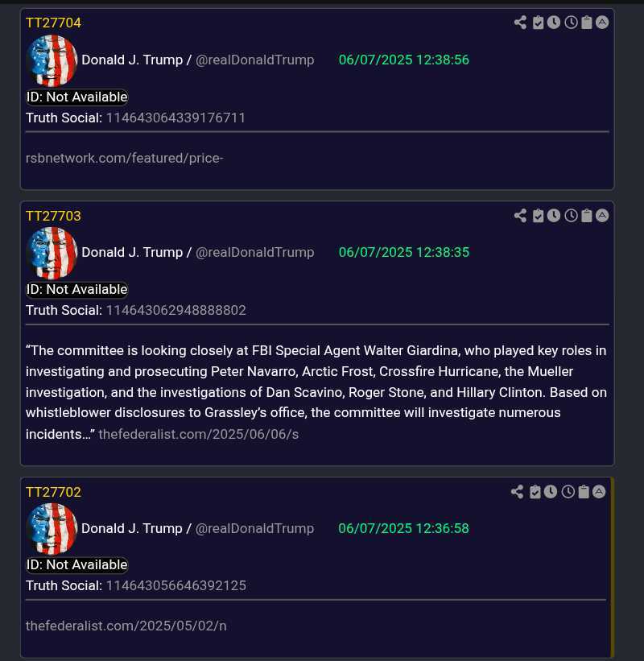
Task: Open the rsbnetwork.com/featured/price- link
Action: point(124,158)
